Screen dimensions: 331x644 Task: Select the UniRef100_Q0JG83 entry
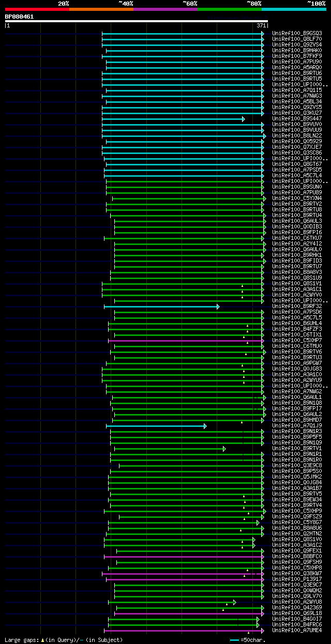[x=297, y=369]
